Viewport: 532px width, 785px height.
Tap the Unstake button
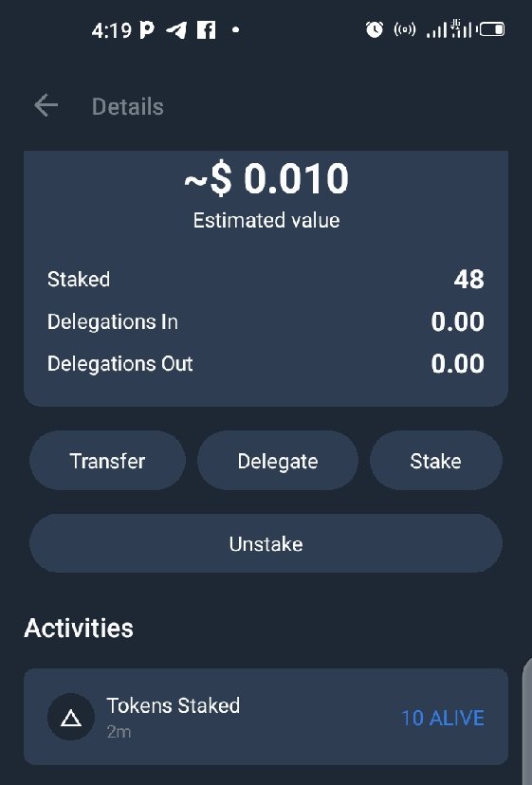[x=266, y=543]
